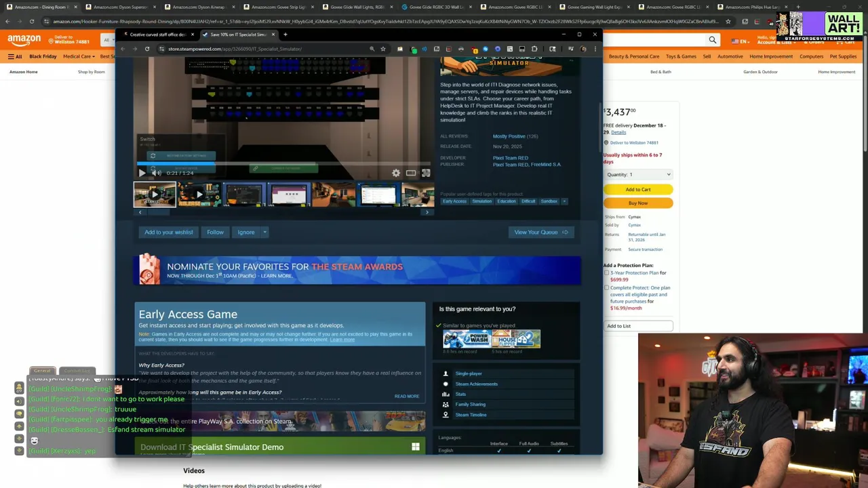Click the Stats feature link
Screen dimensions: 868x488
pyautogui.click(x=460, y=394)
